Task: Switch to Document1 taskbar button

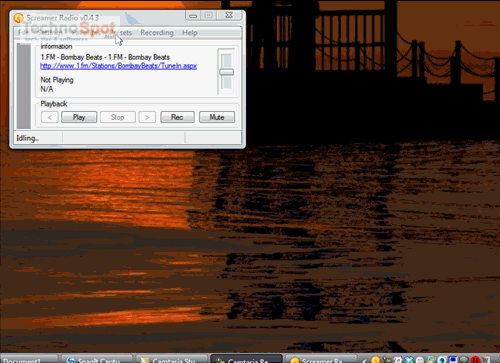Action: pos(29,359)
